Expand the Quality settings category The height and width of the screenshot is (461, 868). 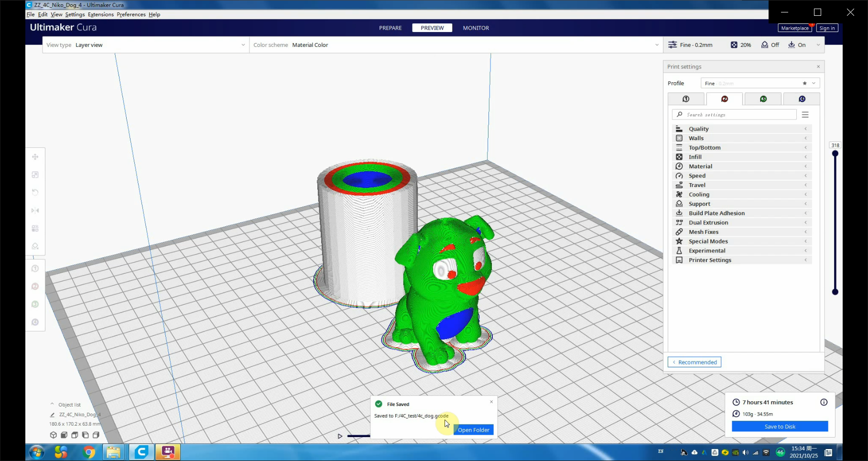[x=742, y=129]
